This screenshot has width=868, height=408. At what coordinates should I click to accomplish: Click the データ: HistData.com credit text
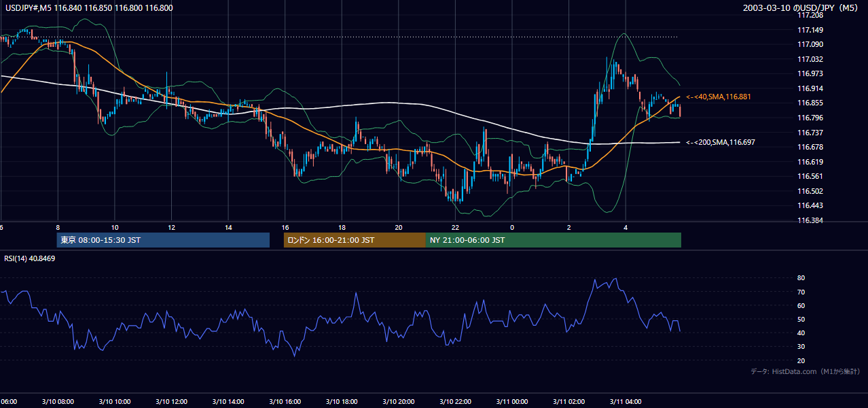pos(806,371)
